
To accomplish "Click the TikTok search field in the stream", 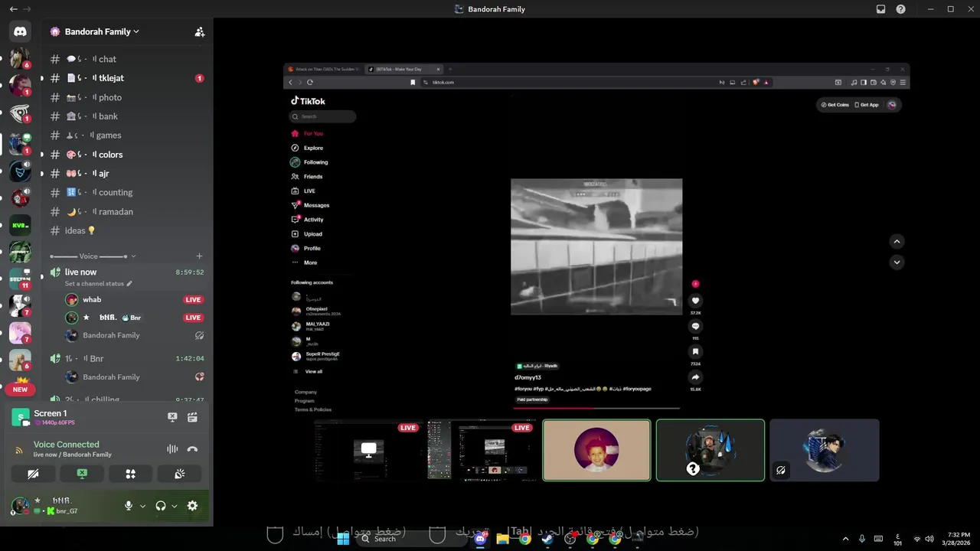I will [322, 116].
